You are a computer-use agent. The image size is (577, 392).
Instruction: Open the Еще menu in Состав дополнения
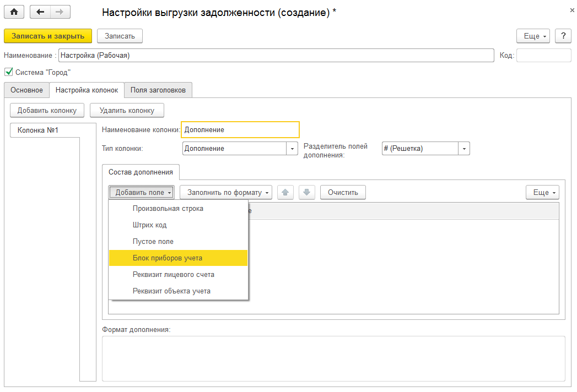coord(542,192)
